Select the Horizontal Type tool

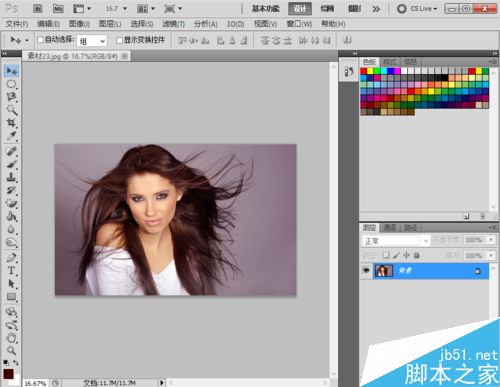(12, 270)
